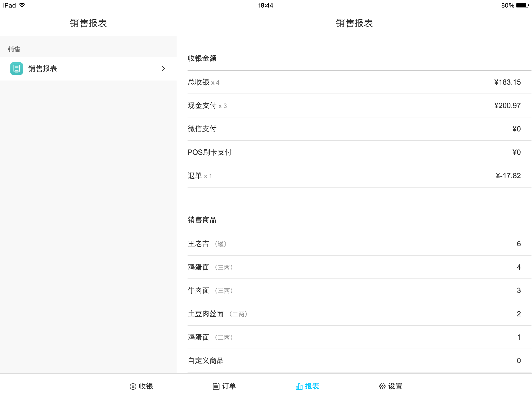Tap the battery status icon
The width and height of the screenshot is (532, 399).
[523, 5]
